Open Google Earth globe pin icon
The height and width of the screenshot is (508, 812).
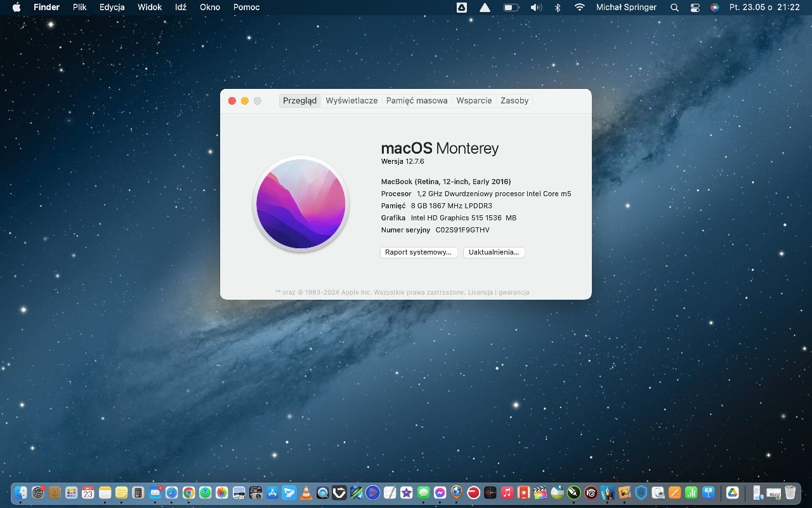pos(456,492)
